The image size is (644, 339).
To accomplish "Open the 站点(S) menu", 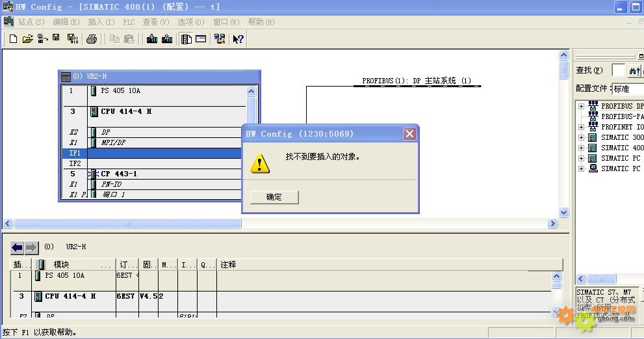I will [x=31, y=22].
